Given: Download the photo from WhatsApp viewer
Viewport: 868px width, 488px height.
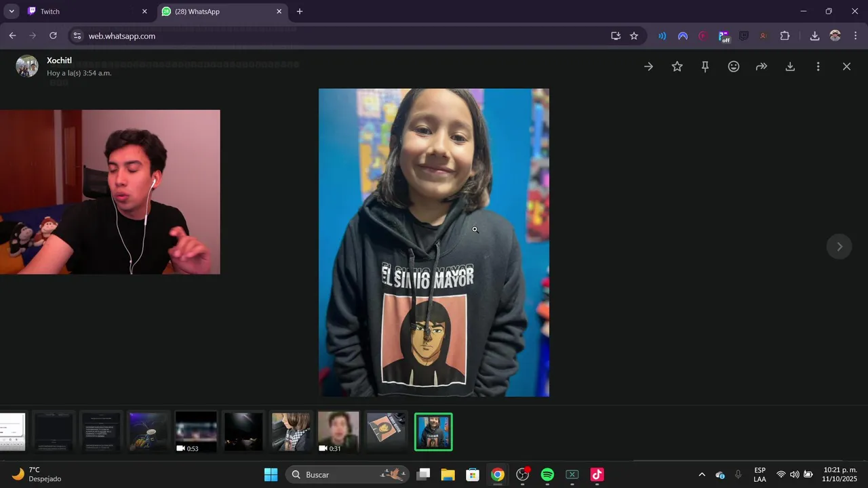Looking at the screenshot, I should (x=790, y=66).
